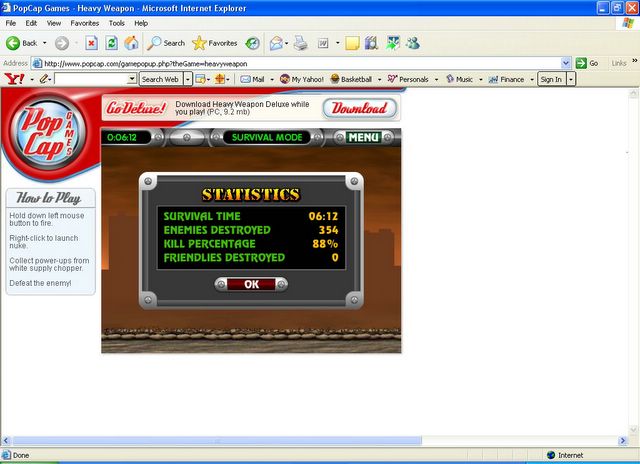Open the Personals toolbar button
The image size is (640, 464).
coord(408,79)
